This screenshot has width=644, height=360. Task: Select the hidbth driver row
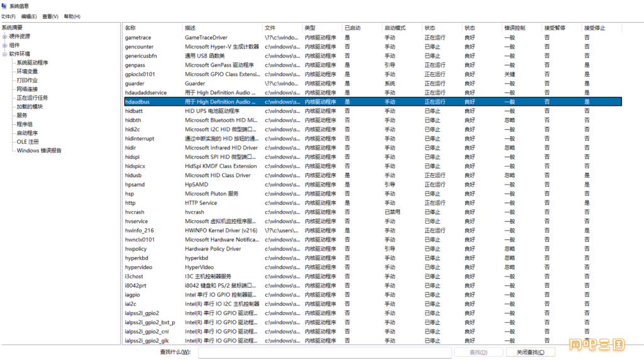(x=373, y=120)
